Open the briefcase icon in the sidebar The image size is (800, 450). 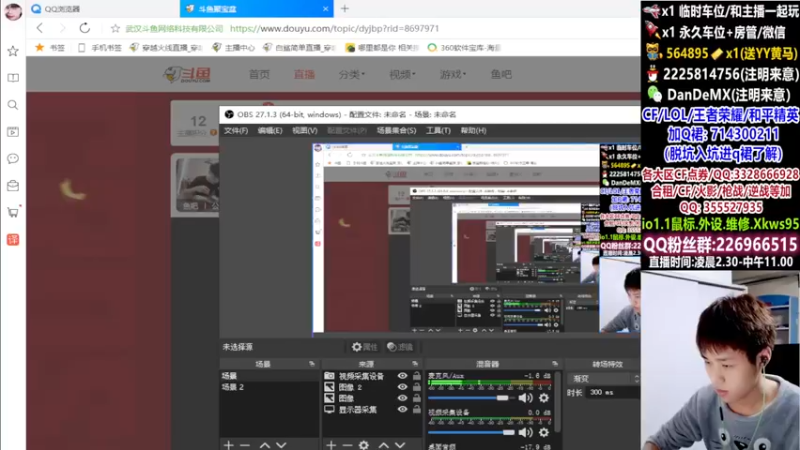click(13, 186)
